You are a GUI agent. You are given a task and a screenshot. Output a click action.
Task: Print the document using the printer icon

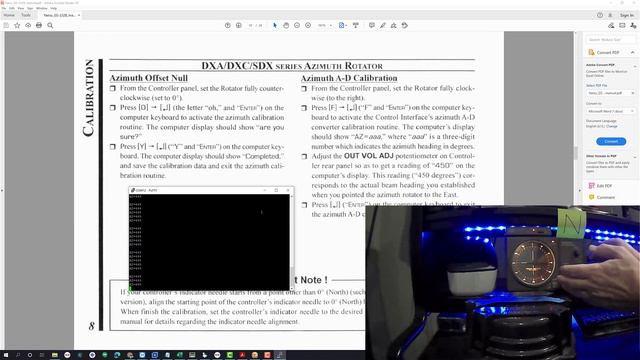(x=39, y=25)
